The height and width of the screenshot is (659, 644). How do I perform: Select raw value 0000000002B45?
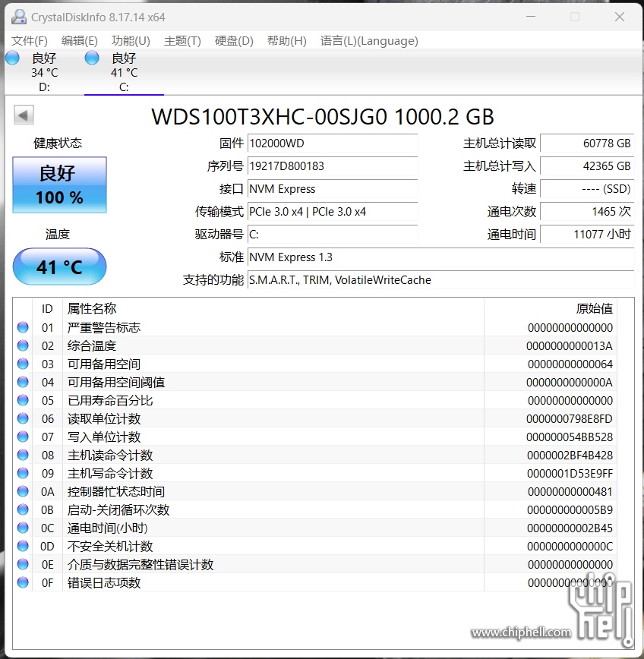click(570, 528)
